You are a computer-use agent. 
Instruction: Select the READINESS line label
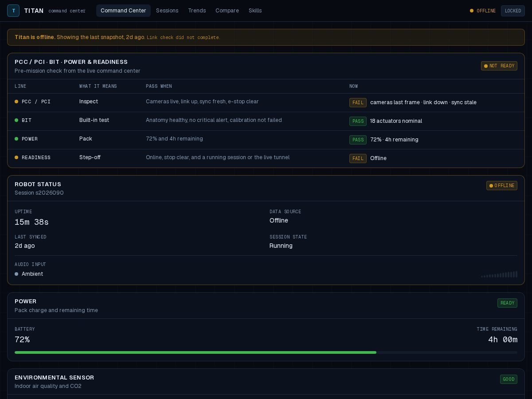36,157
